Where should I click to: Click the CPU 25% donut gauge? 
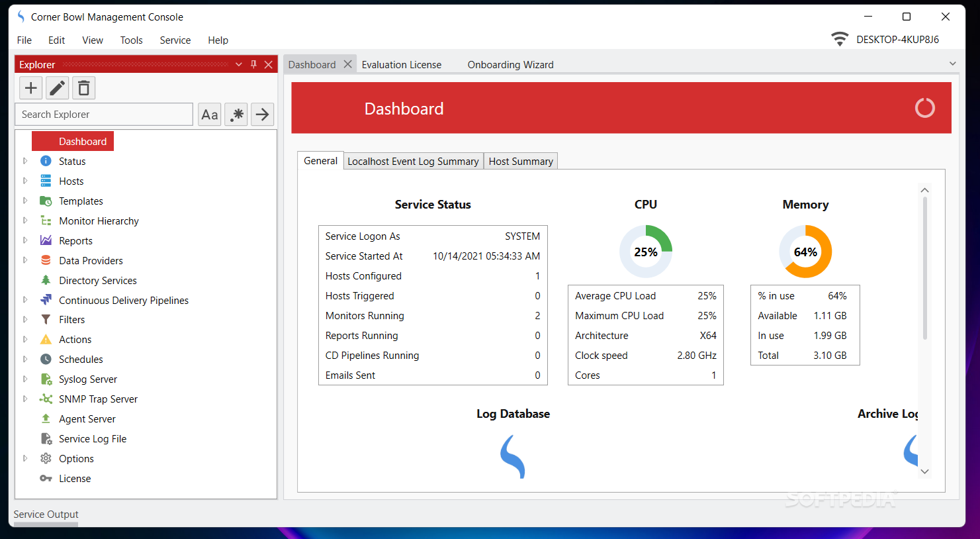tap(646, 252)
